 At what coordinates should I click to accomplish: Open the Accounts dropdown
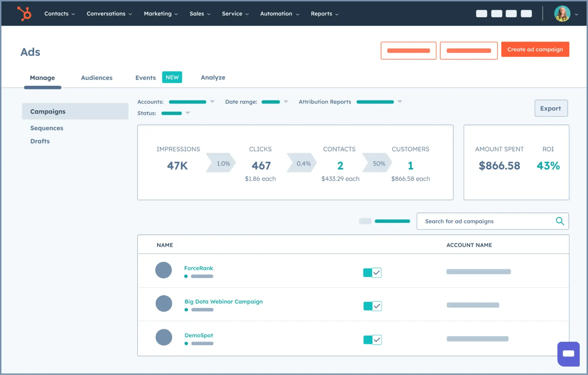click(212, 102)
